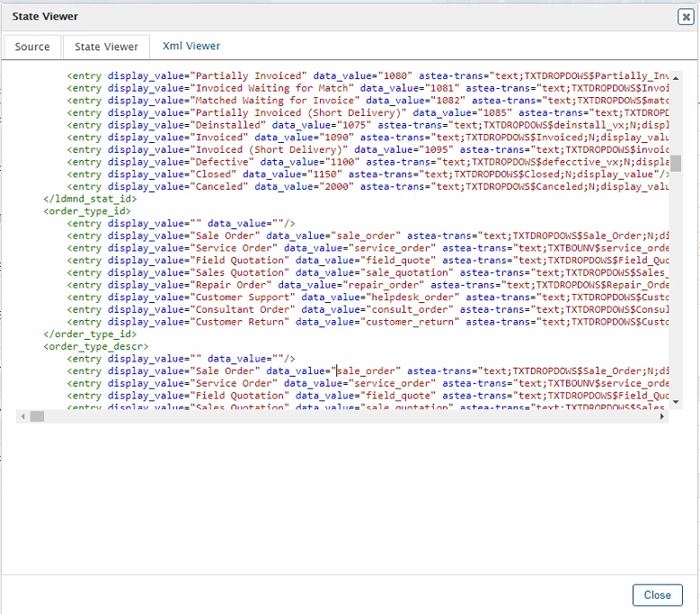
Task: Click the vertical scrollbar thumb
Action: (676, 164)
